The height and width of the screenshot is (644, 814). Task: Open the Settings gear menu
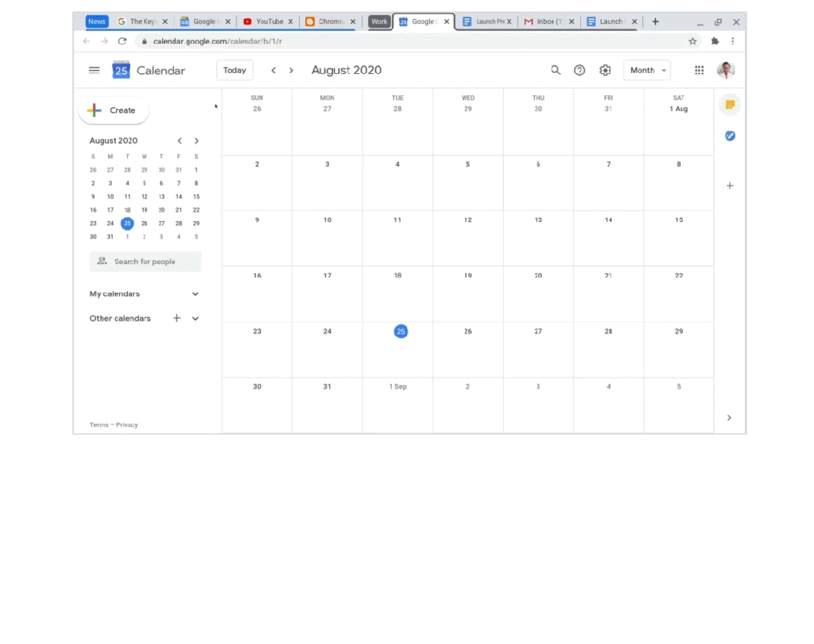(x=605, y=70)
